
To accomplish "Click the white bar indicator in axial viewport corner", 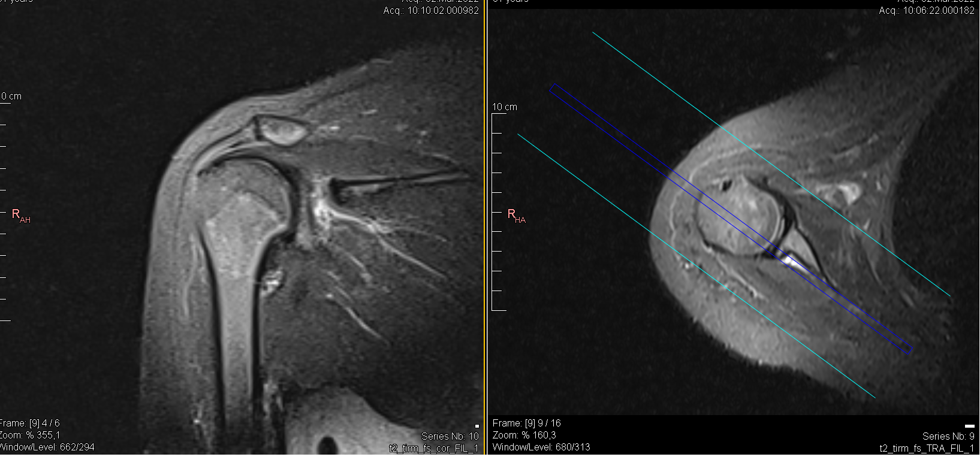I will click(x=969, y=426).
